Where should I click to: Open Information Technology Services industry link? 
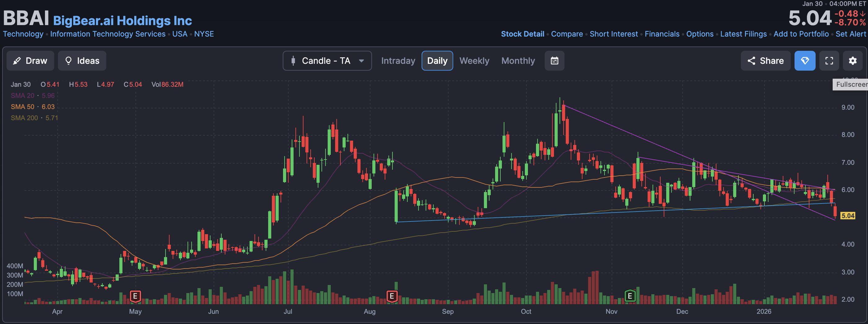[108, 34]
